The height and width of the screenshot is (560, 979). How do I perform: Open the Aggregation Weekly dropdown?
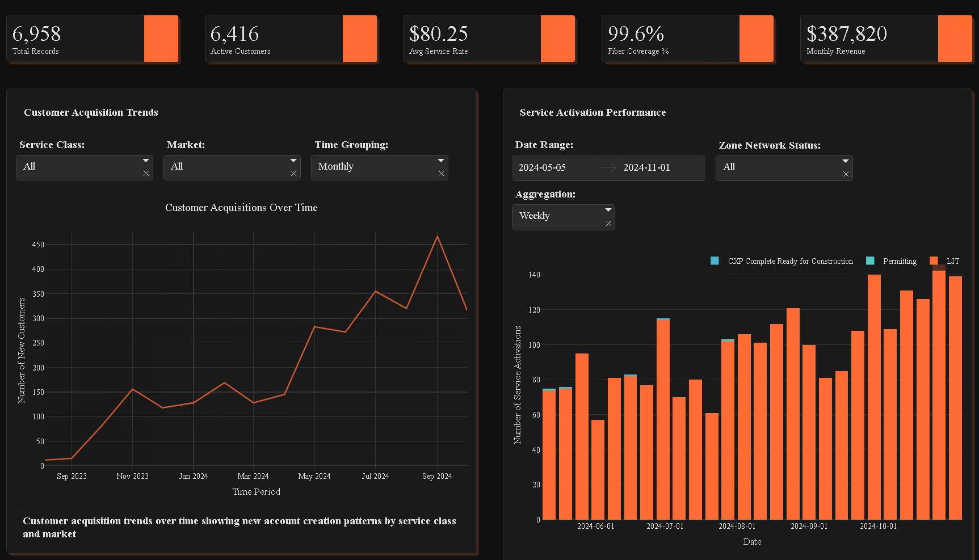point(608,210)
